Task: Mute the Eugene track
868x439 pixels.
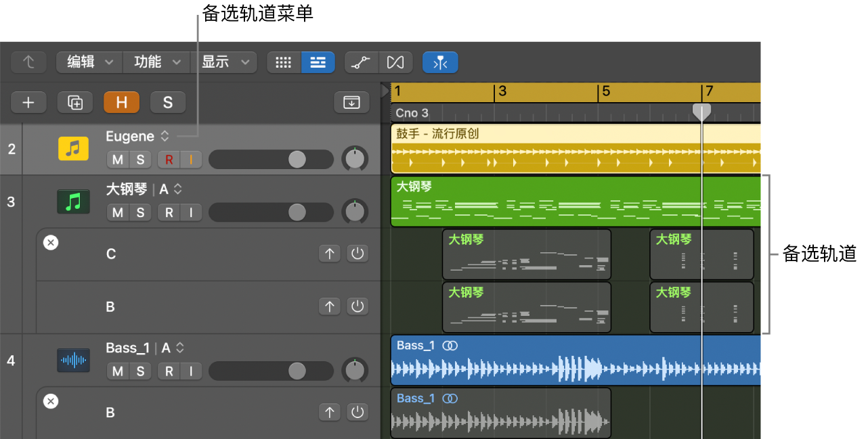Action: point(116,159)
